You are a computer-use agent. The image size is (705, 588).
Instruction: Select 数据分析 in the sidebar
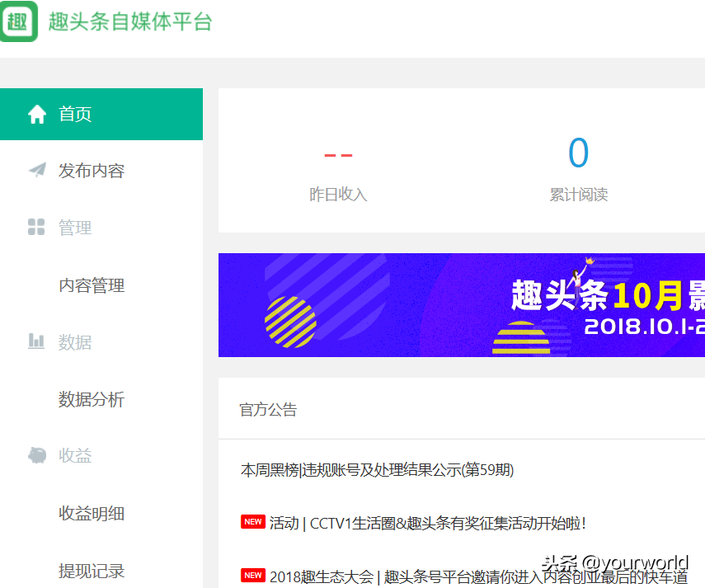coord(92,400)
